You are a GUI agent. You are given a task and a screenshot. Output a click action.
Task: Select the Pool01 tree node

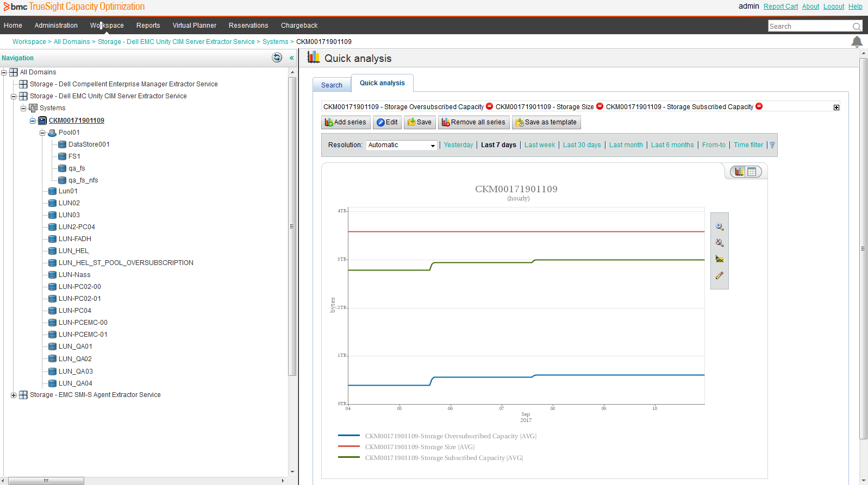coord(69,133)
